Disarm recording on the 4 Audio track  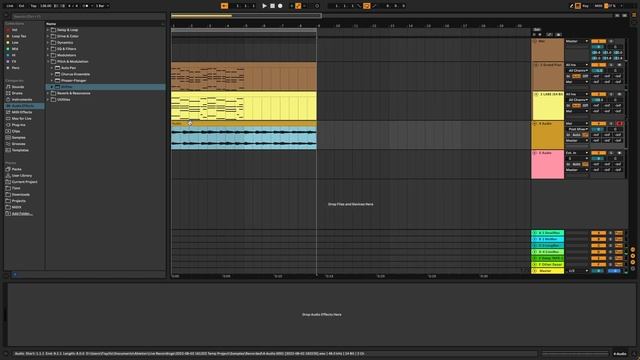click(x=619, y=123)
